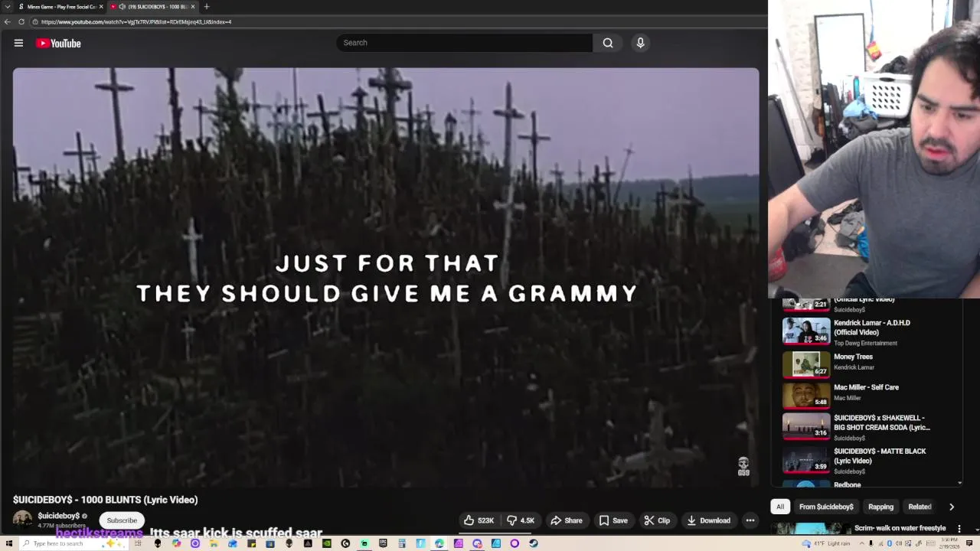The image size is (980, 551).
Task: Open BIG SHOT CREAM SODA lyric video
Action: [x=882, y=422]
